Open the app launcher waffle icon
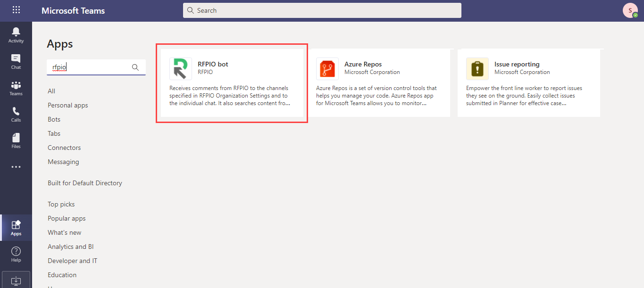The width and height of the screenshot is (644, 288). pyautogui.click(x=16, y=10)
